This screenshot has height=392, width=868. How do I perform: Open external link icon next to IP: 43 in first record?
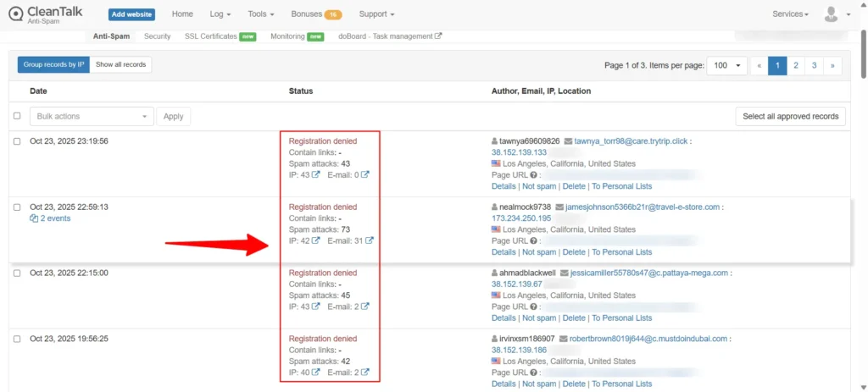(316, 175)
